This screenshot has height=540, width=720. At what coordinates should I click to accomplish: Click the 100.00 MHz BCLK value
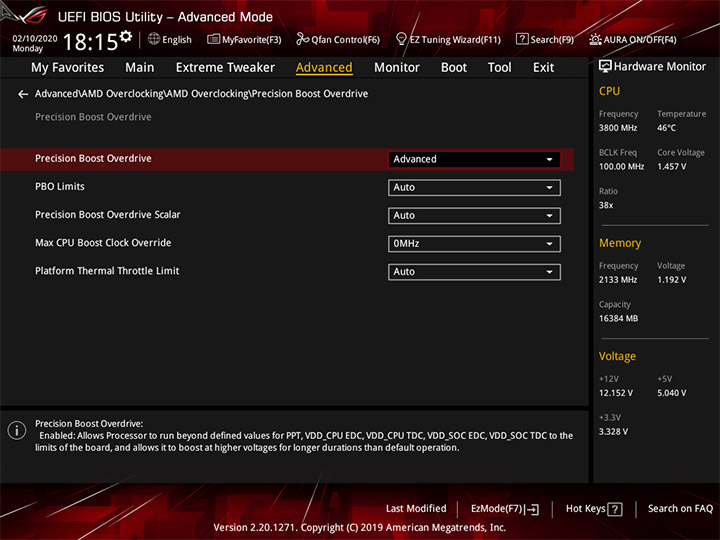click(621, 167)
